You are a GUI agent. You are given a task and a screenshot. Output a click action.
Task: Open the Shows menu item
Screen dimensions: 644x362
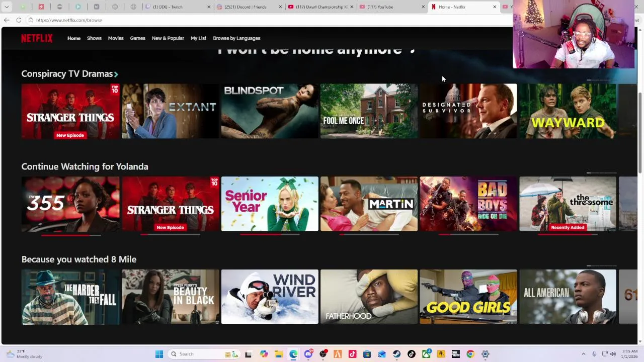tap(94, 38)
